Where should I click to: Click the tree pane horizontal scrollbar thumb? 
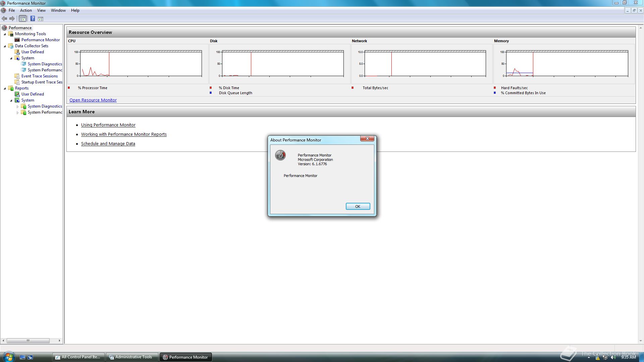tap(28, 341)
